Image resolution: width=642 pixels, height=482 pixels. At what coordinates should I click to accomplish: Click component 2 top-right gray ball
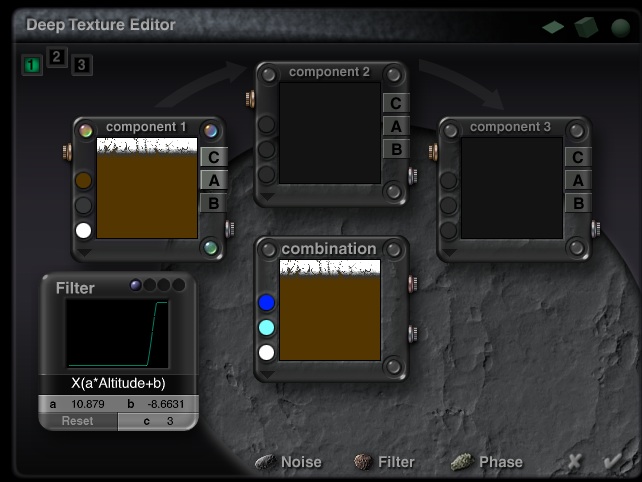(393, 75)
